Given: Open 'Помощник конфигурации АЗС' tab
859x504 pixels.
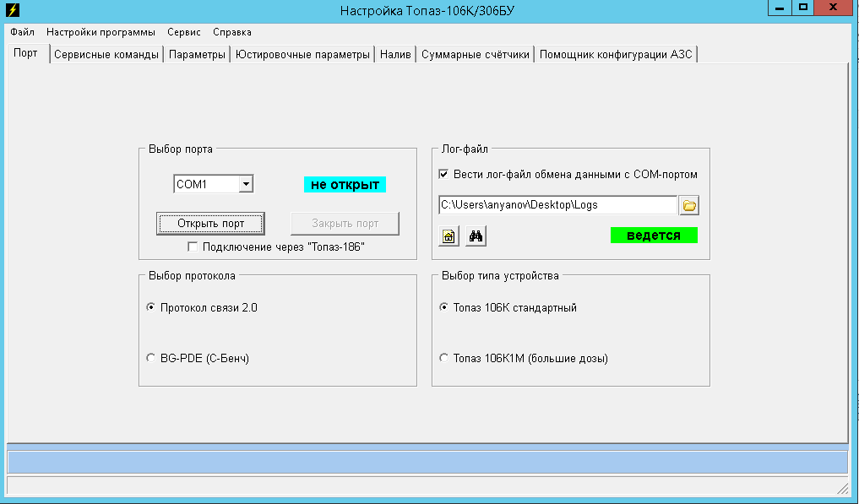Looking at the screenshot, I should pos(616,54).
